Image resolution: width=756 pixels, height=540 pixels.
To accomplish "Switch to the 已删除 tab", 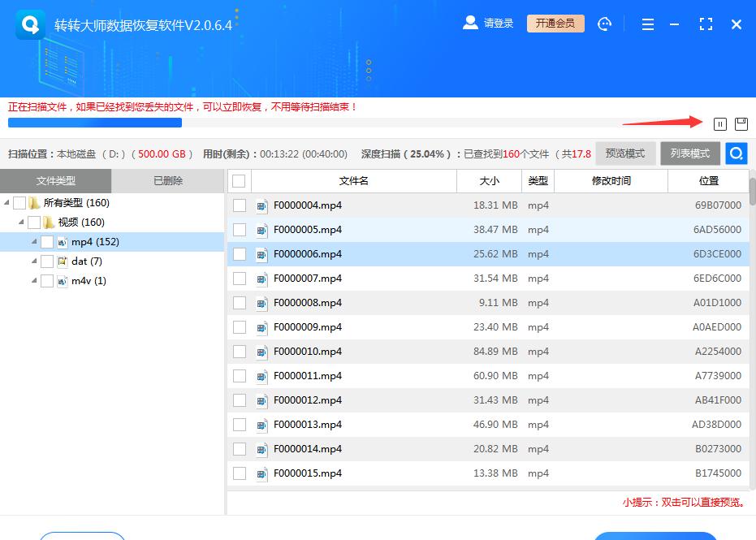I will point(168,181).
